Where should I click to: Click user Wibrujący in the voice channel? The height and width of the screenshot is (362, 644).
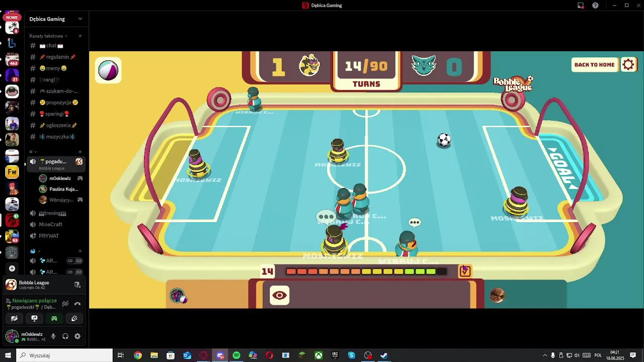(60, 200)
